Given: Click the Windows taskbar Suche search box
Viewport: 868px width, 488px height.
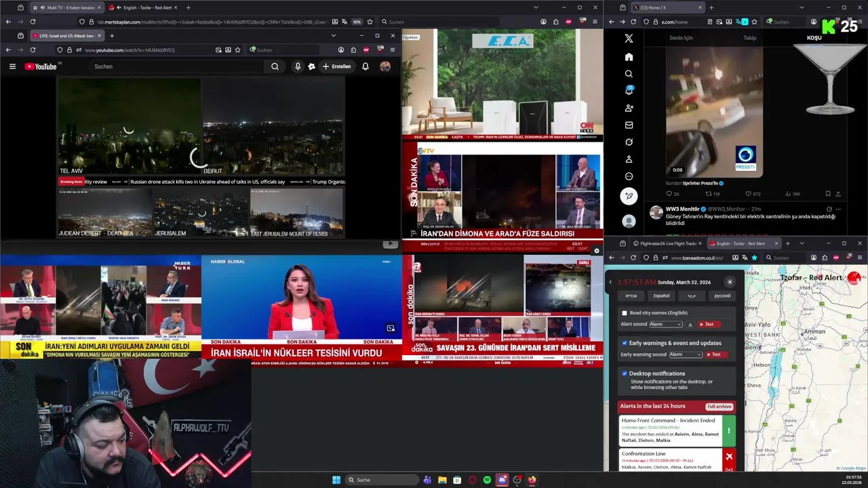Looking at the screenshot, I should (x=381, y=480).
